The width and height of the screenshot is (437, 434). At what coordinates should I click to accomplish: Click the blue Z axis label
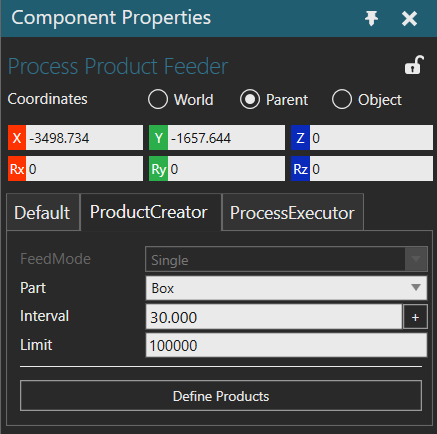tap(300, 138)
